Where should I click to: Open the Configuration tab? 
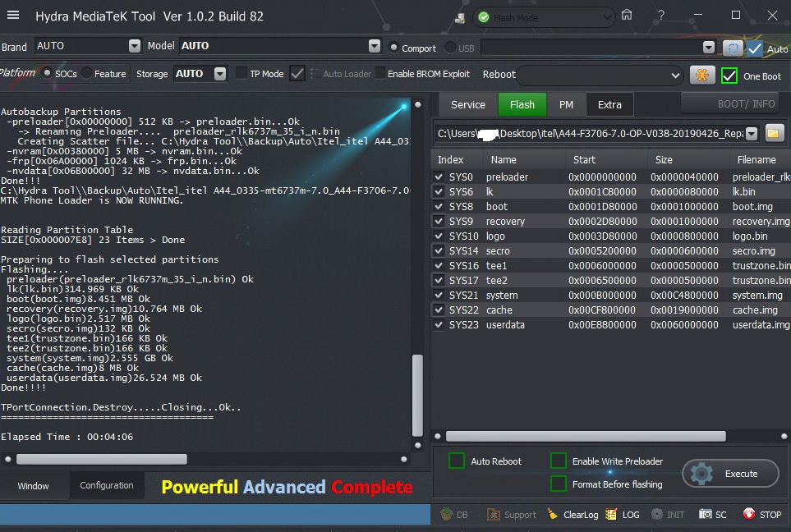tap(107, 485)
